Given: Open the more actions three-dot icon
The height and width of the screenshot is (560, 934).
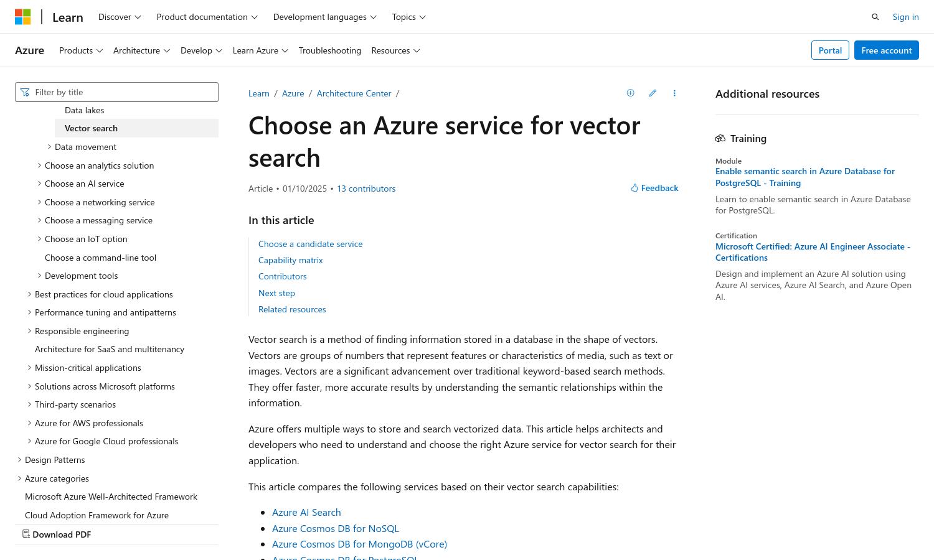Looking at the screenshot, I should (674, 93).
